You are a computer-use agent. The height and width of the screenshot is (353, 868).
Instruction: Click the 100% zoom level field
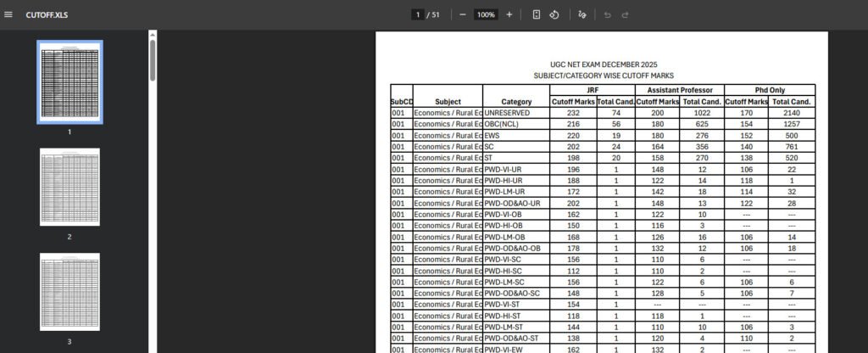(x=486, y=14)
